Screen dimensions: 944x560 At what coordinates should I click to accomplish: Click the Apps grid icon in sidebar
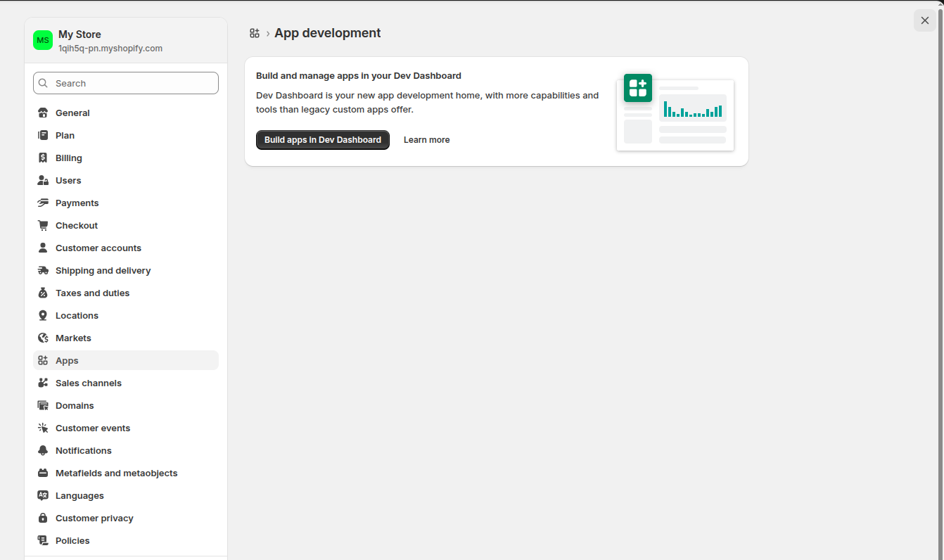click(x=43, y=360)
